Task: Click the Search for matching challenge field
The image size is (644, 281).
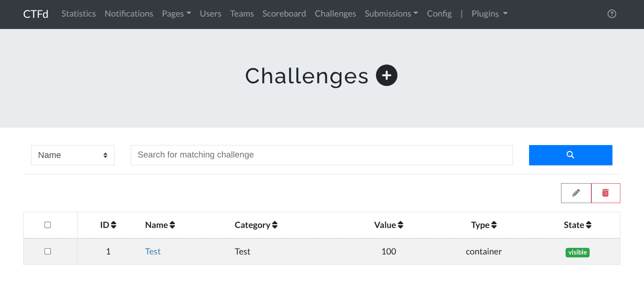Action: click(x=322, y=155)
